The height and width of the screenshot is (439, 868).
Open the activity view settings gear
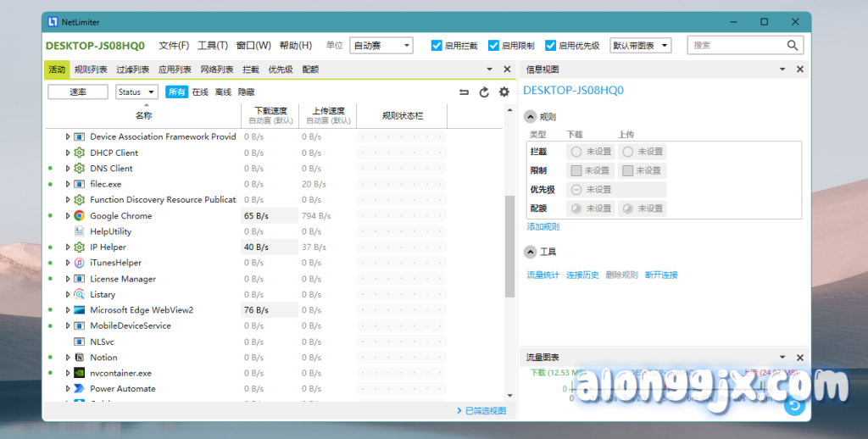(x=504, y=92)
